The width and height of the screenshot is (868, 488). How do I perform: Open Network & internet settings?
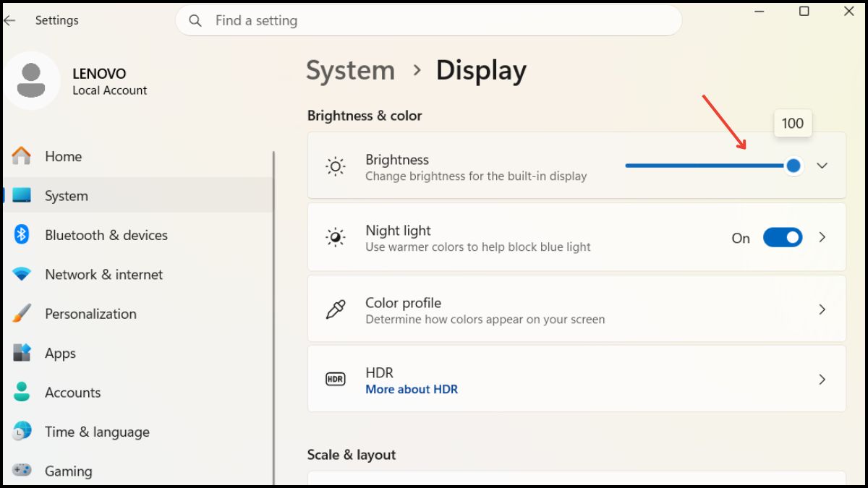point(138,274)
